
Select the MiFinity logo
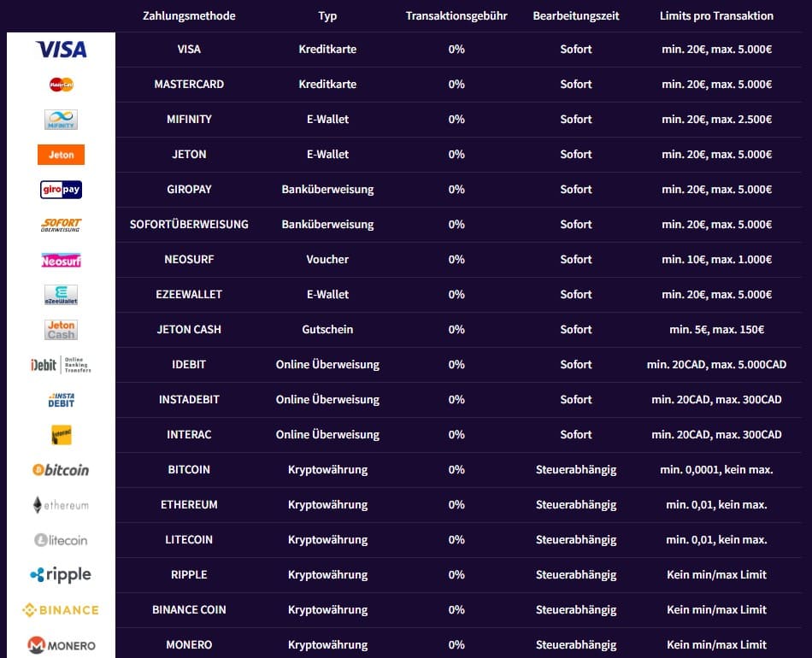tap(61, 120)
